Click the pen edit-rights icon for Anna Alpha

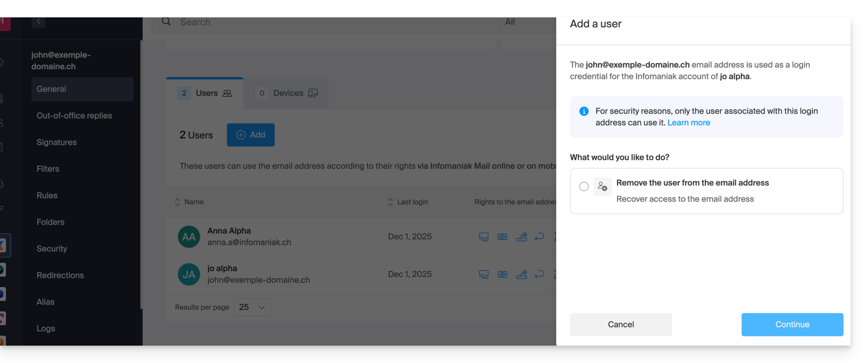(521, 237)
